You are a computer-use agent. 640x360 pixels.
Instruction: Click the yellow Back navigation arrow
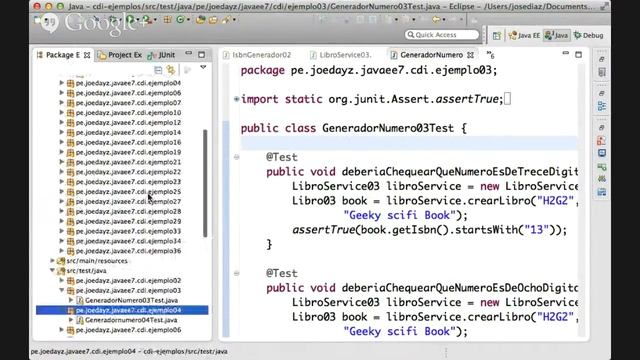pos(436,19)
